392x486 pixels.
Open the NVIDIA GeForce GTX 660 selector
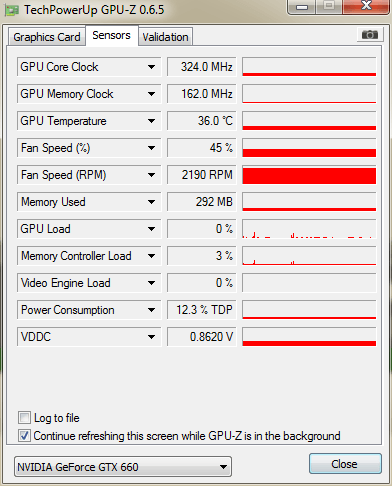pos(123,467)
